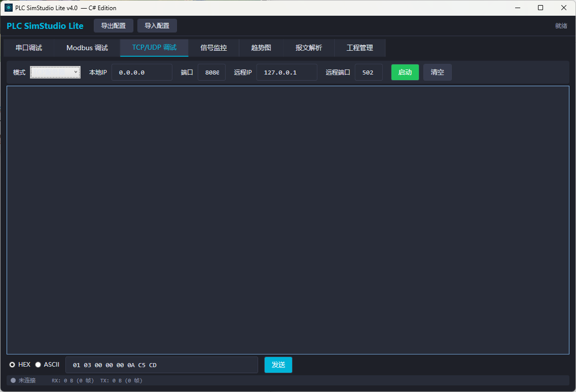The height and width of the screenshot is (392, 576).
Task: Switch to the 报文解析 tab
Action: (x=309, y=48)
